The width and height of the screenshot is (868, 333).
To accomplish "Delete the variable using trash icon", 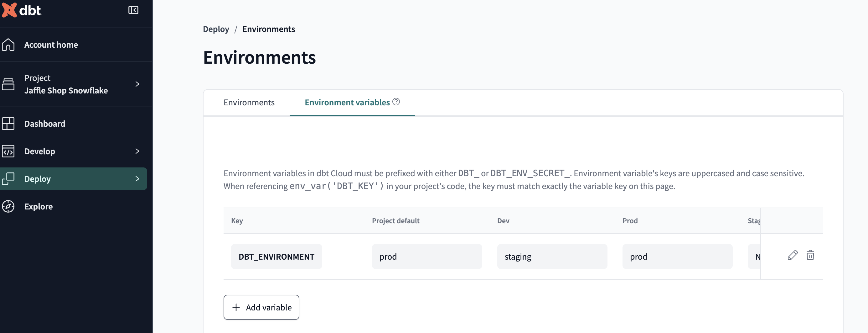I will pos(811,256).
